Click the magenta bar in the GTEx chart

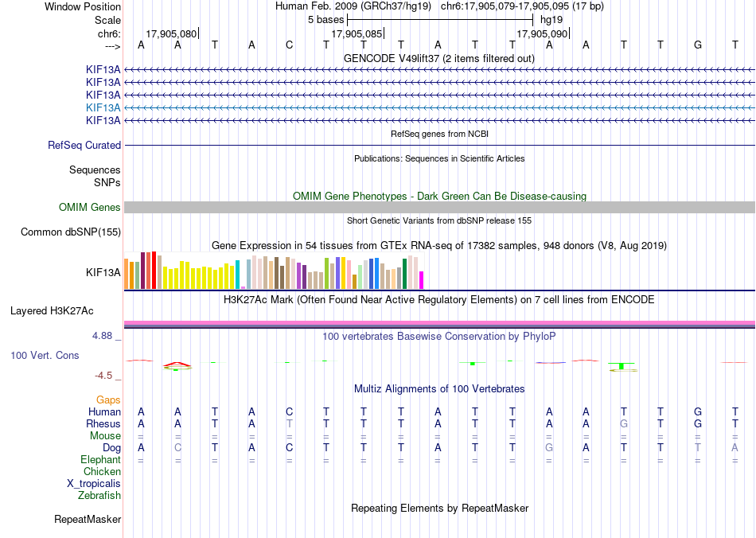[421, 280]
